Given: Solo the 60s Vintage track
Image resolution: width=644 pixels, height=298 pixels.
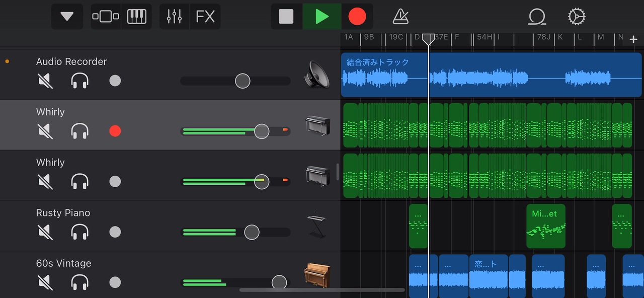Looking at the screenshot, I should 80,282.
